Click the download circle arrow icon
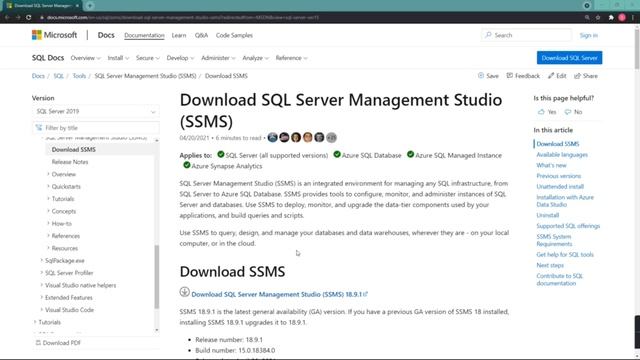 tap(184, 292)
